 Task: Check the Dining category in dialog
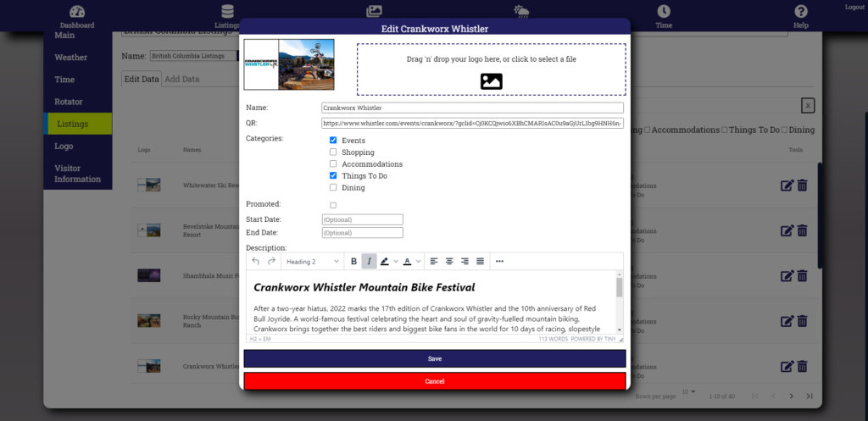(x=333, y=187)
